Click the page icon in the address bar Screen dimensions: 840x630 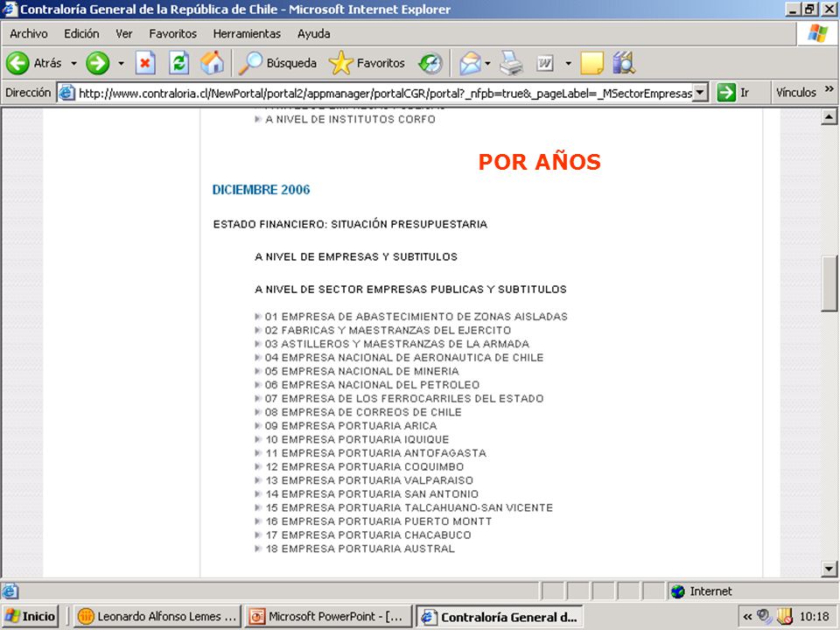coord(66,93)
